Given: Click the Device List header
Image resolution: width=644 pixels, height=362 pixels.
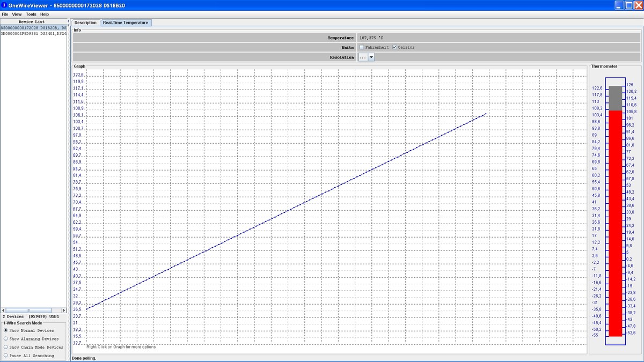Looking at the screenshot, I should 32,22.
